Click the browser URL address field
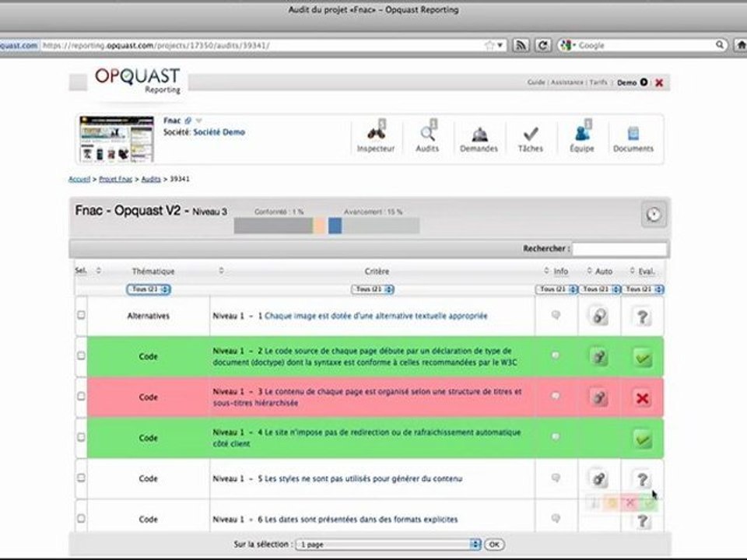This screenshot has width=747, height=560. (x=262, y=45)
